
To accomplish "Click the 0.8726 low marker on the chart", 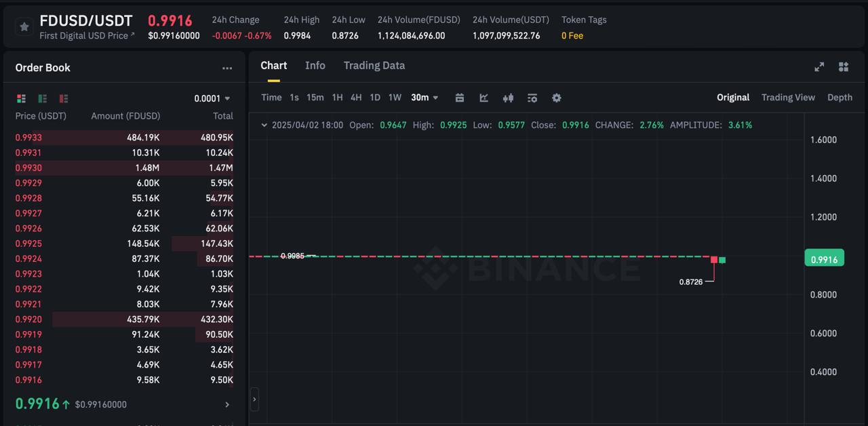I will pyautogui.click(x=691, y=282).
